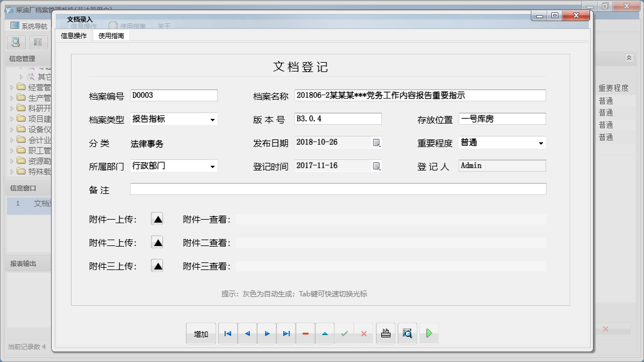The width and height of the screenshot is (644, 362).
Task: Click into the 备注 text field
Action: tap(338, 189)
